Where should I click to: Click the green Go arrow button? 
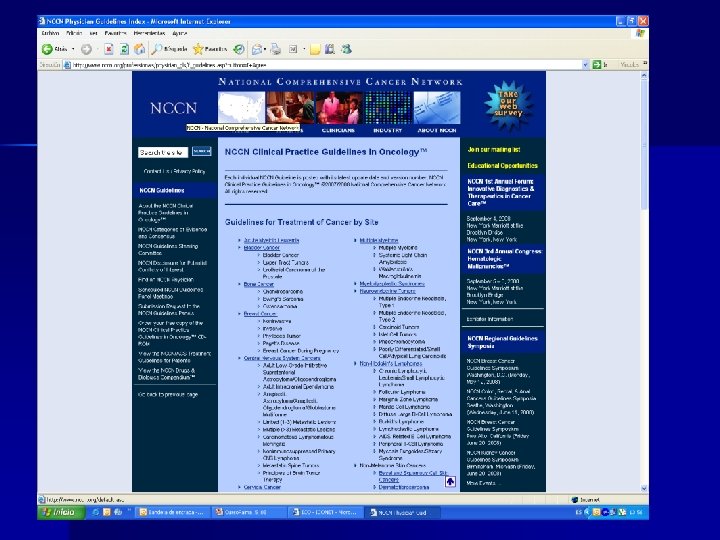[596, 65]
